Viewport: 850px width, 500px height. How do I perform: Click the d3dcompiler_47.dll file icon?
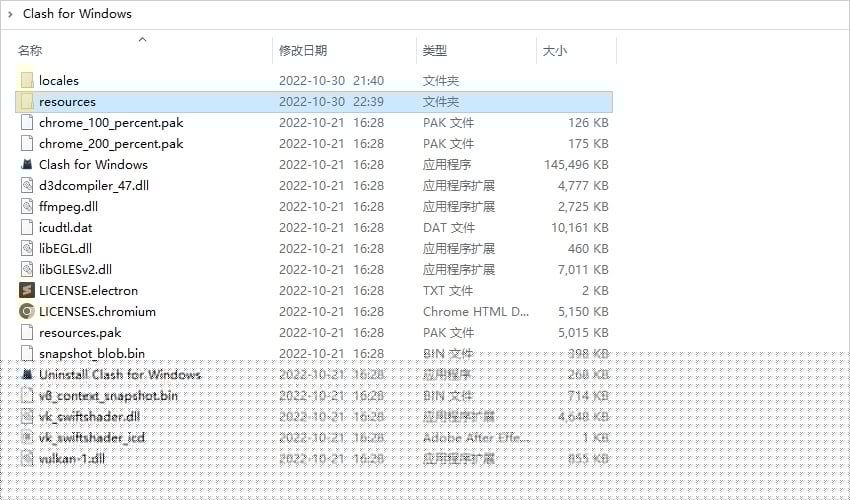click(x=27, y=185)
